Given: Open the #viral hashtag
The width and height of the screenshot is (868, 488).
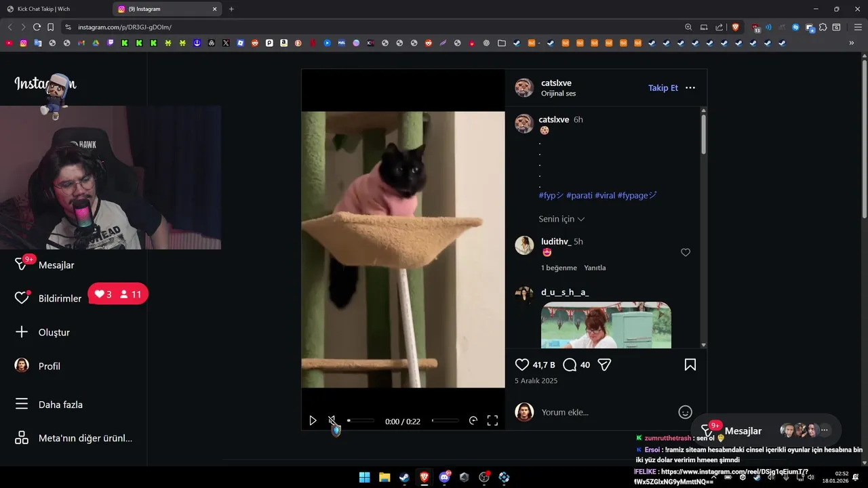Looking at the screenshot, I should [605, 195].
